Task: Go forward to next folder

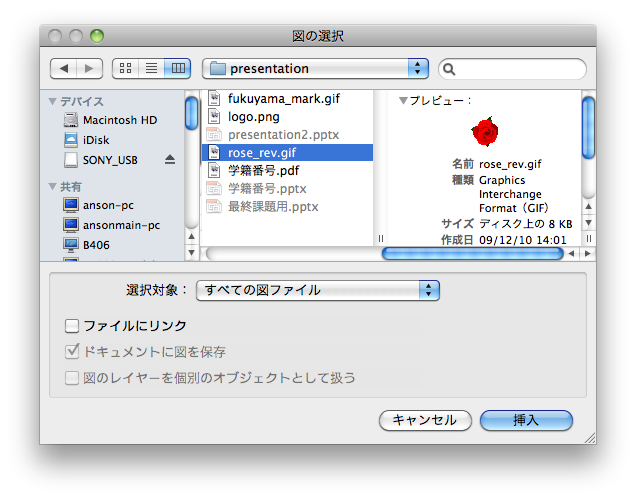Action: pyautogui.click(x=89, y=69)
